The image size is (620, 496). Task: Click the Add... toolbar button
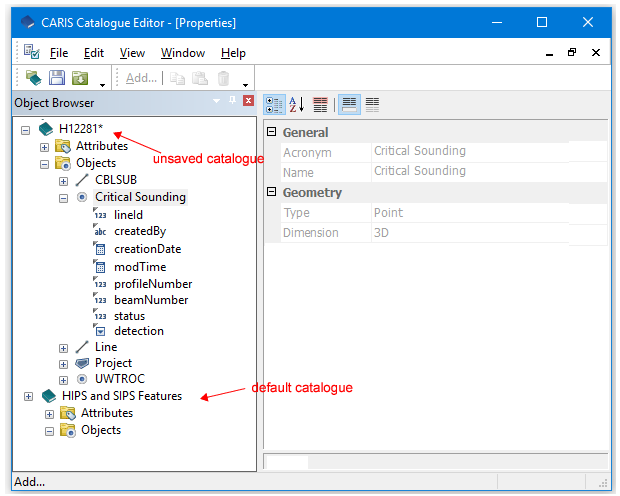click(x=141, y=78)
